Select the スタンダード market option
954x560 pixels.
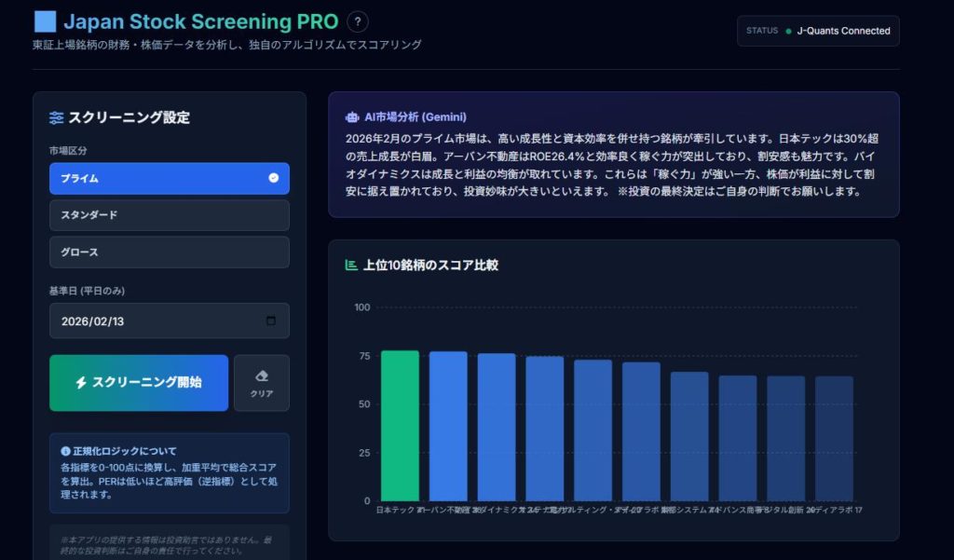[x=169, y=215]
